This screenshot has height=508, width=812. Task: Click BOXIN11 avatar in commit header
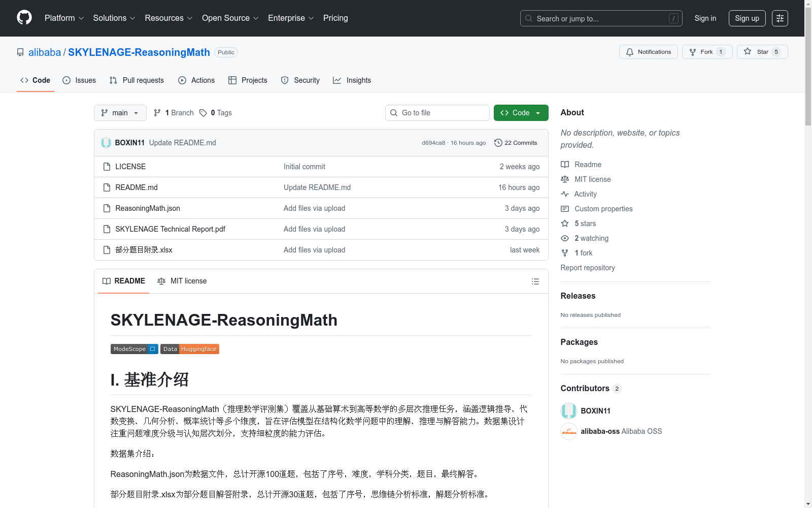[106, 143]
